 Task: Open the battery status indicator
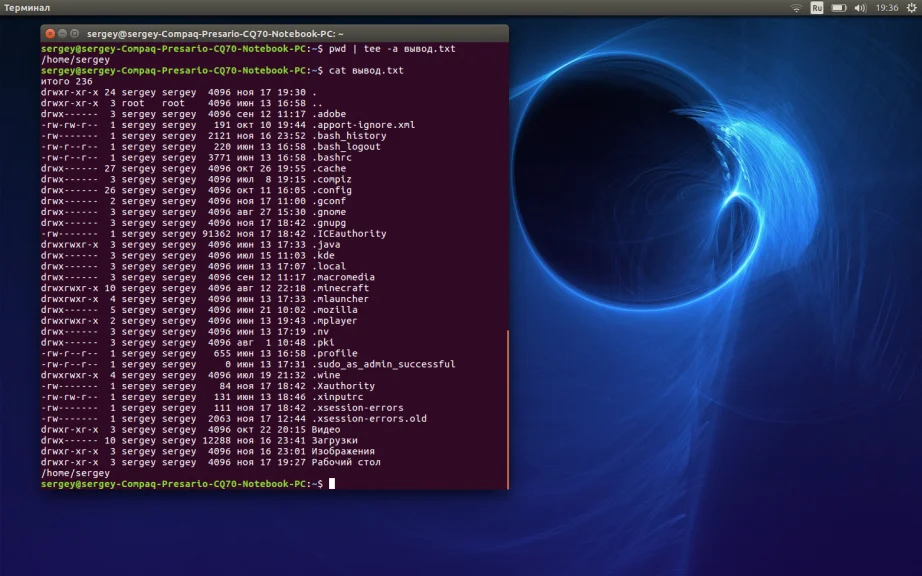point(839,7)
